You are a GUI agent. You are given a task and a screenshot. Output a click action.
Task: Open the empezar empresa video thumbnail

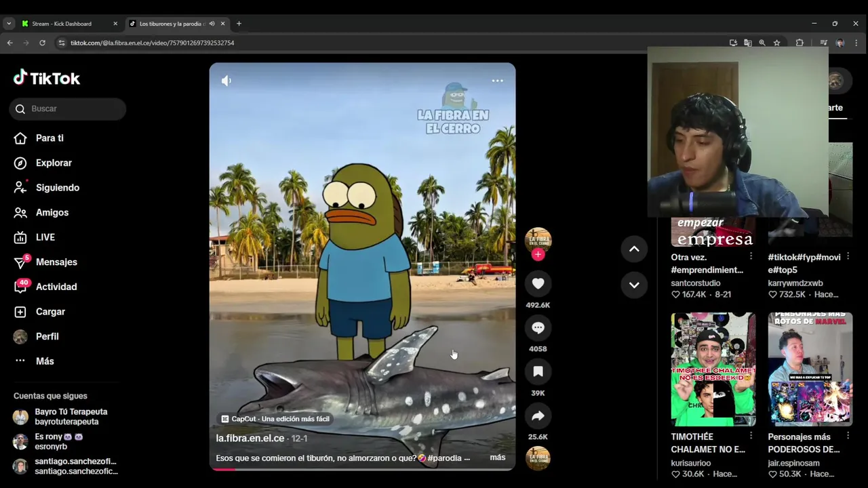[713, 232]
